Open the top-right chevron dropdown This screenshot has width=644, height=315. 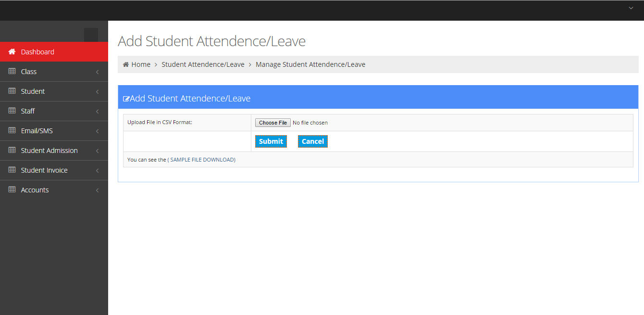click(631, 8)
